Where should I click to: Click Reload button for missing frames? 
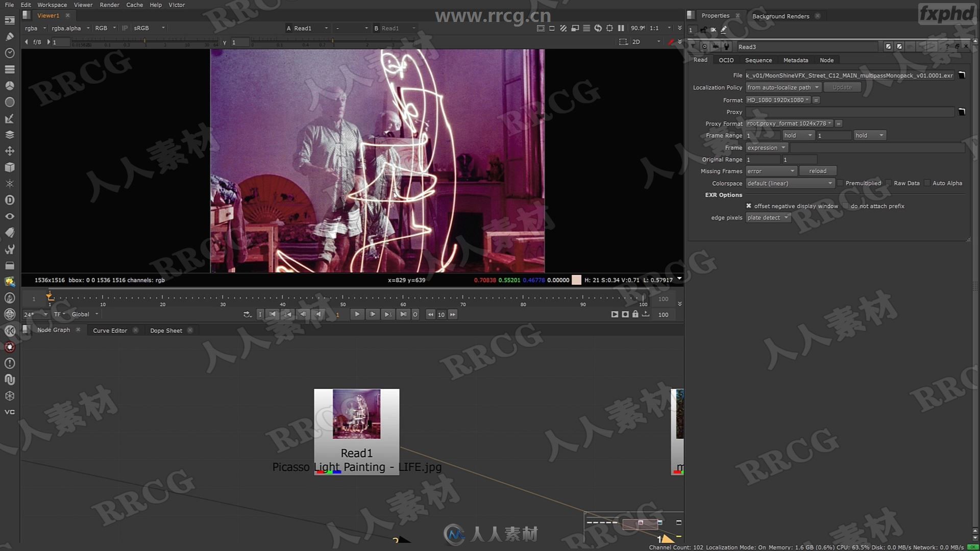tap(817, 171)
